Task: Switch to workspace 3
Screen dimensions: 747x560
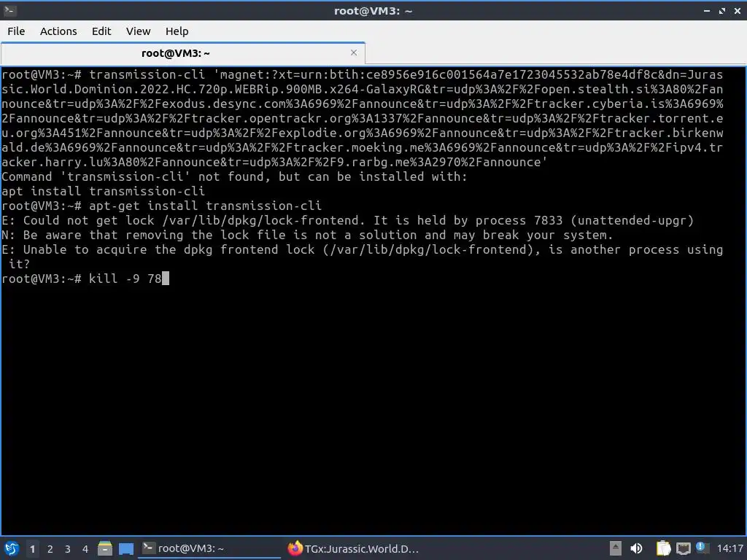Action: pyautogui.click(x=68, y=549)
